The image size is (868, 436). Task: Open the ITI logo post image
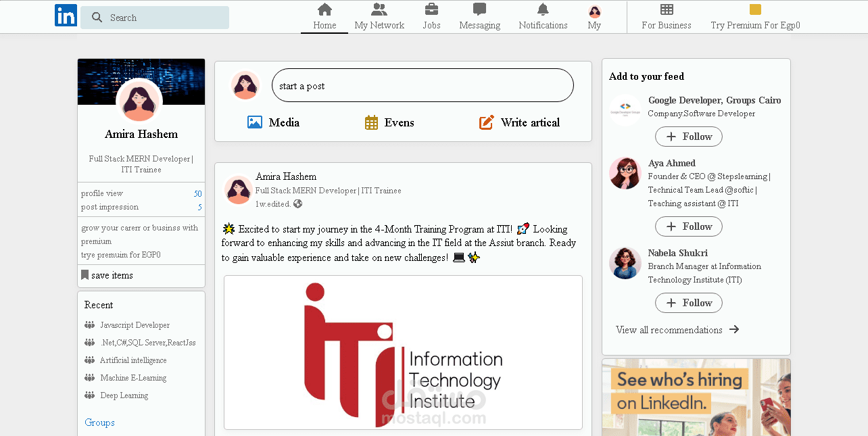403,352
